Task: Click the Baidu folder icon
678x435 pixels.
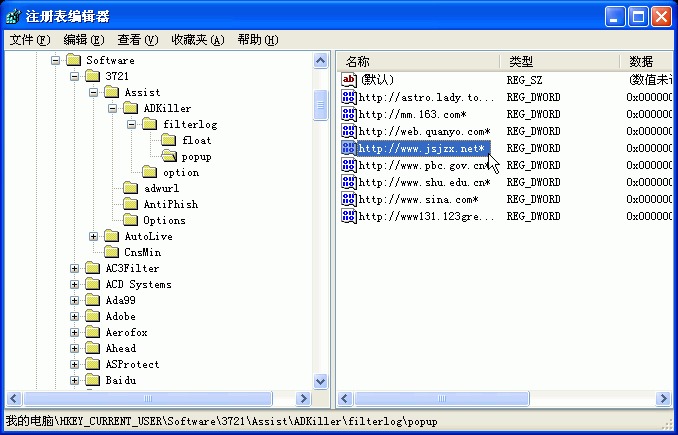Action: [x=93, y=380]
